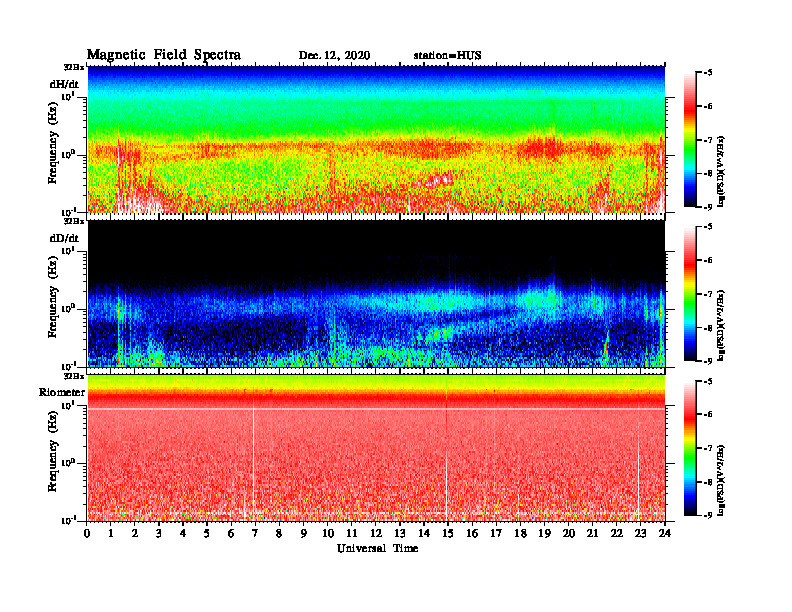This screenshot has height=612, width=792.
Task: Click the "16" hour tick label
Action: [x=472, y=534]
